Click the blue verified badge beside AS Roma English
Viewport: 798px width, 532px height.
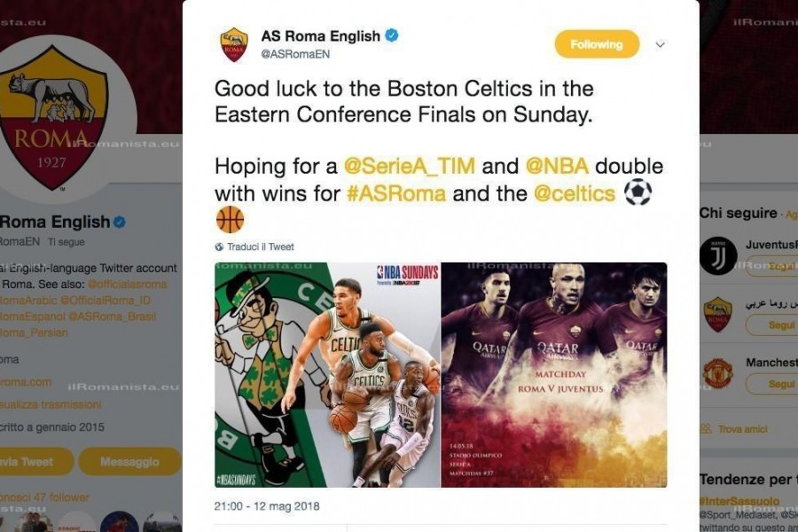[391, 35]
